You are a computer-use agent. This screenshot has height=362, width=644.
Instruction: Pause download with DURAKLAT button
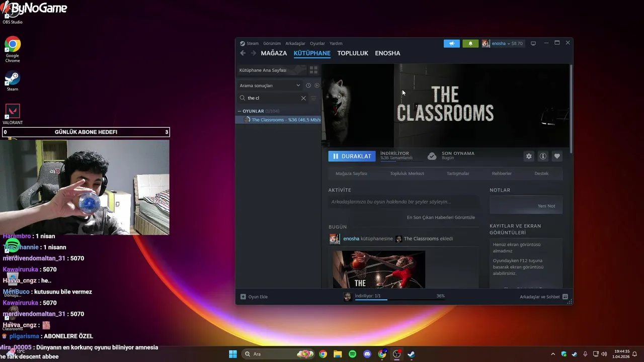[352, 156]
